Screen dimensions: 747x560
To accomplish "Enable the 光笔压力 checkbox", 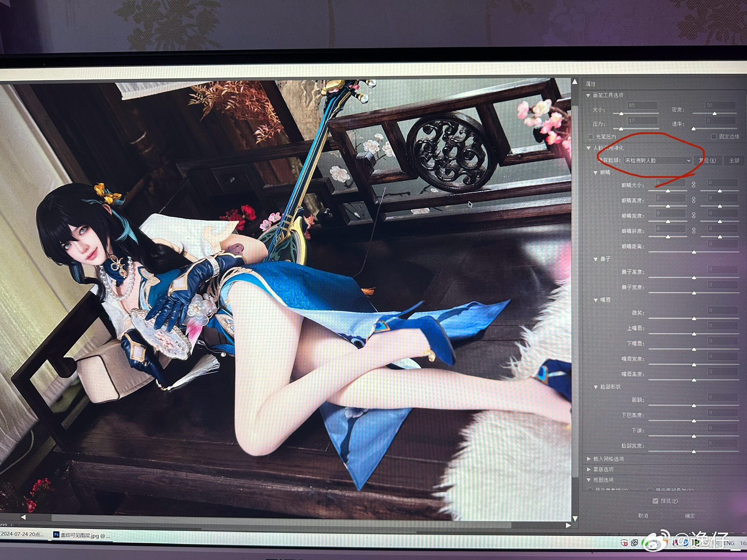I will pos(590,137).
